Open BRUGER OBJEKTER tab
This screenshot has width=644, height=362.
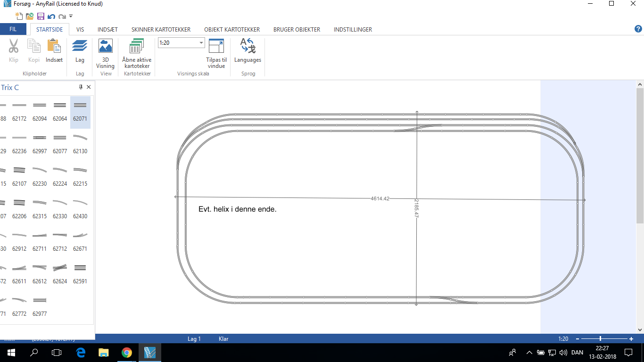[x=297, y=29]
